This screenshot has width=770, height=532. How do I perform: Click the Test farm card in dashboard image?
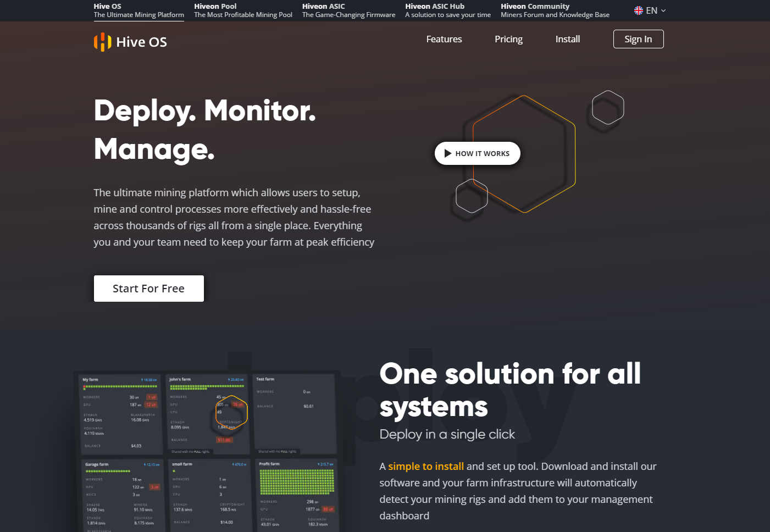pyautogui.click(x=295, y=414)
